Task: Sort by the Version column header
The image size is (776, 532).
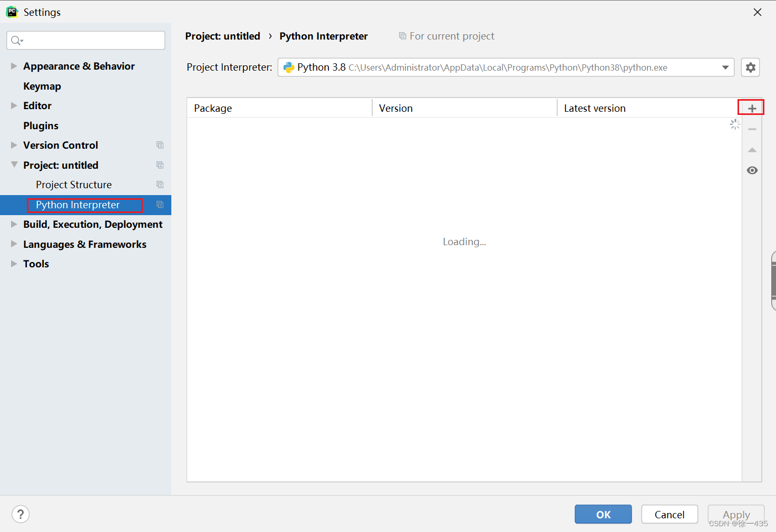Action: [x=464, y=108]
